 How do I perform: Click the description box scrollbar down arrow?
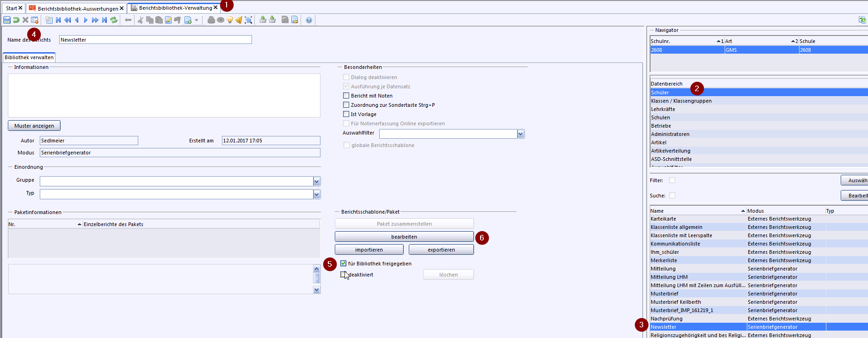tap(317, 290)
